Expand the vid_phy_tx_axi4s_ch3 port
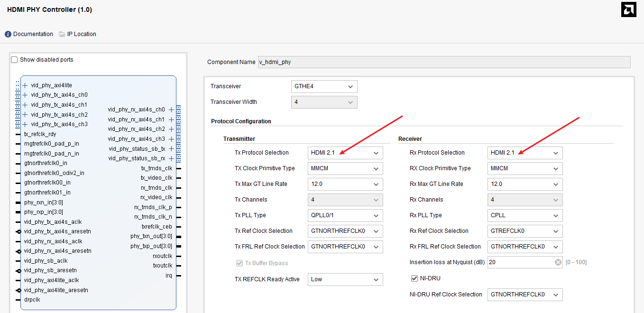The image size is (644, 313). pos(25,124)
